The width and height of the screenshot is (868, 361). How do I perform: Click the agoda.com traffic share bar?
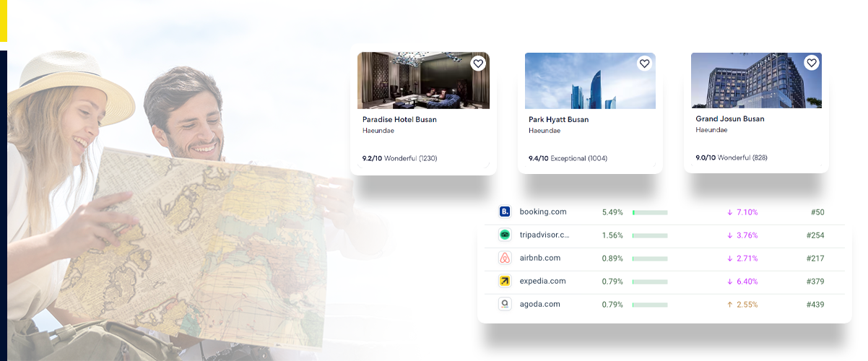pyautogui.click(x=650, y=305)
